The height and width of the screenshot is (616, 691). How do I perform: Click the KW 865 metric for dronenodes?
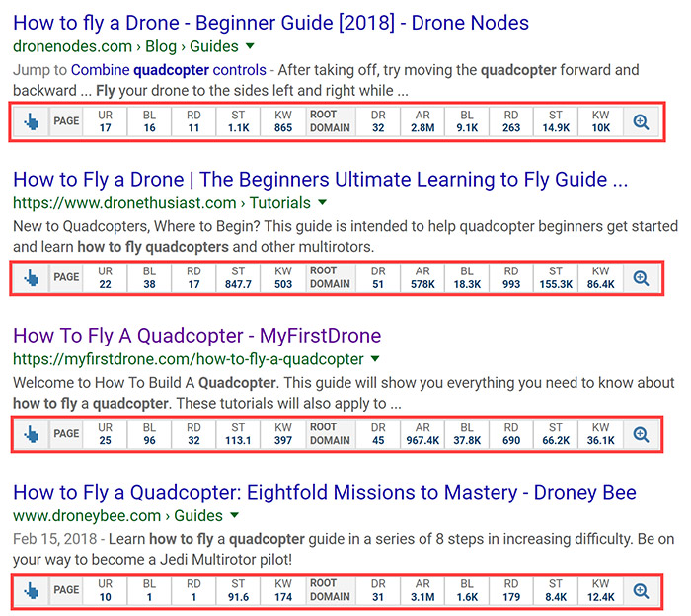pos(283,121)
